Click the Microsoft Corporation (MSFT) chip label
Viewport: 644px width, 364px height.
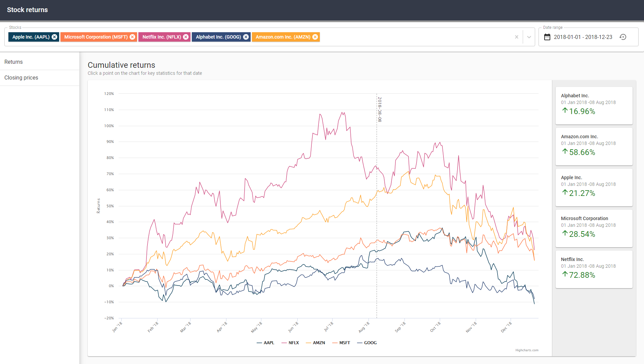(96, 37)
